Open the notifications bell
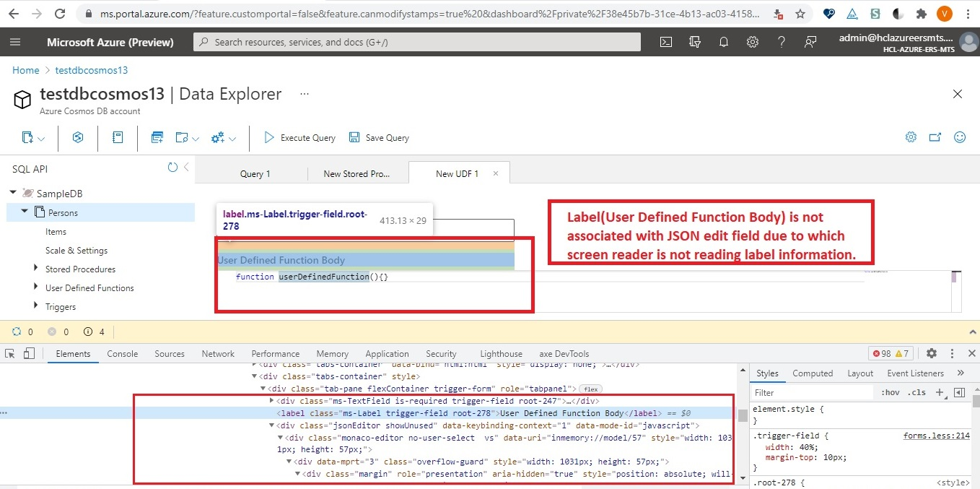The height and width of the screenshot is (489, 980). [724, 42]
